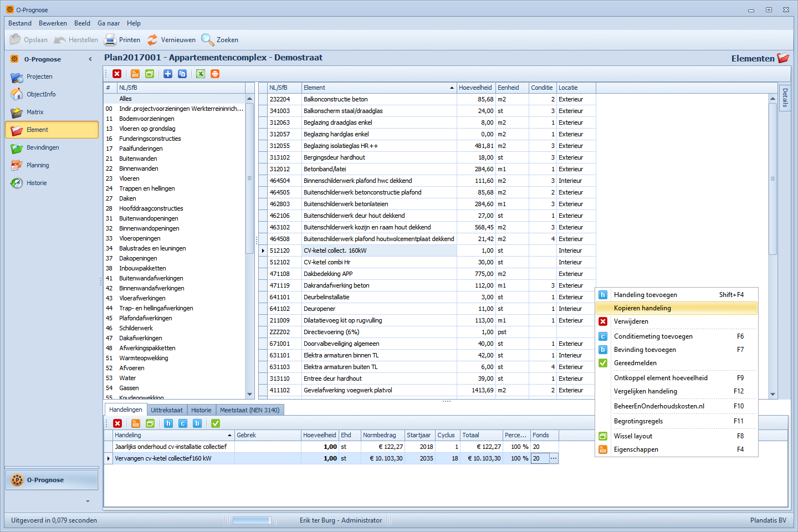Click the Handeling column sort arrow

(230, 436)
